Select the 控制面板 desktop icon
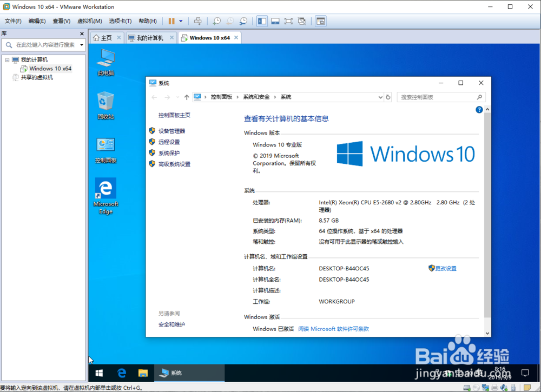 (105, 150)
